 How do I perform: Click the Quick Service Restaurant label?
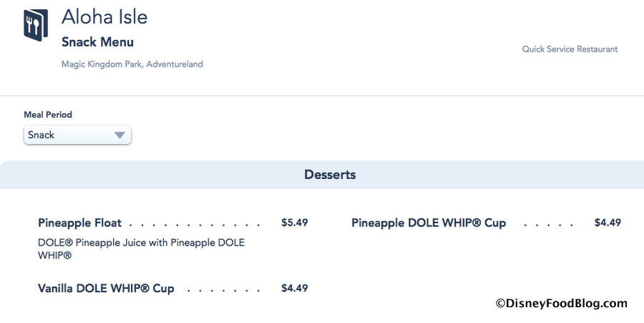coord(570,49)
